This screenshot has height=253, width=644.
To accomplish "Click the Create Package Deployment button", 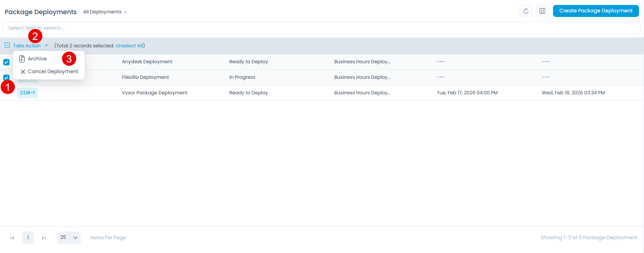I will pyautogui.click(x=596, y=11).
